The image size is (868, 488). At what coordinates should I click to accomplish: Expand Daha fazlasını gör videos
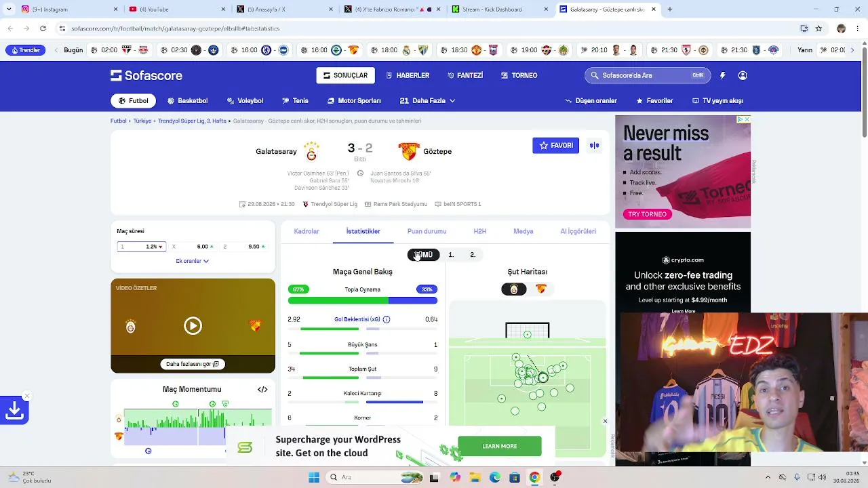(193, 364)
